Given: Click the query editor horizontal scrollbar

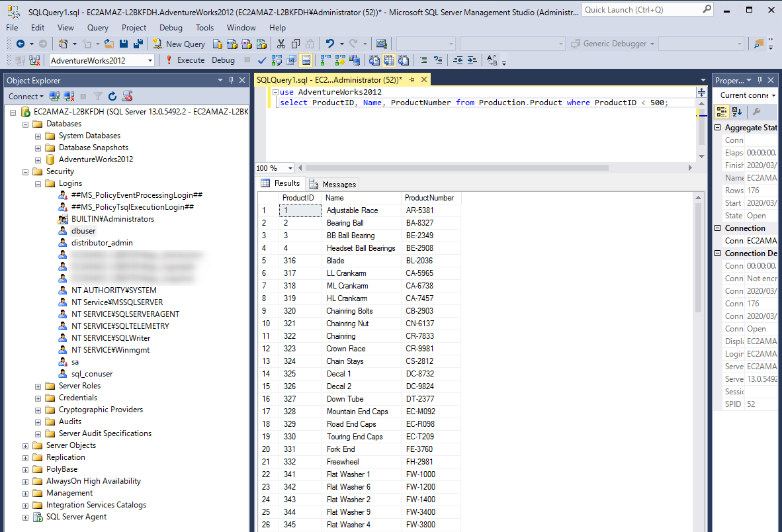Looking at the screenshot, I should pyautogui.click(x=457, y=168).
